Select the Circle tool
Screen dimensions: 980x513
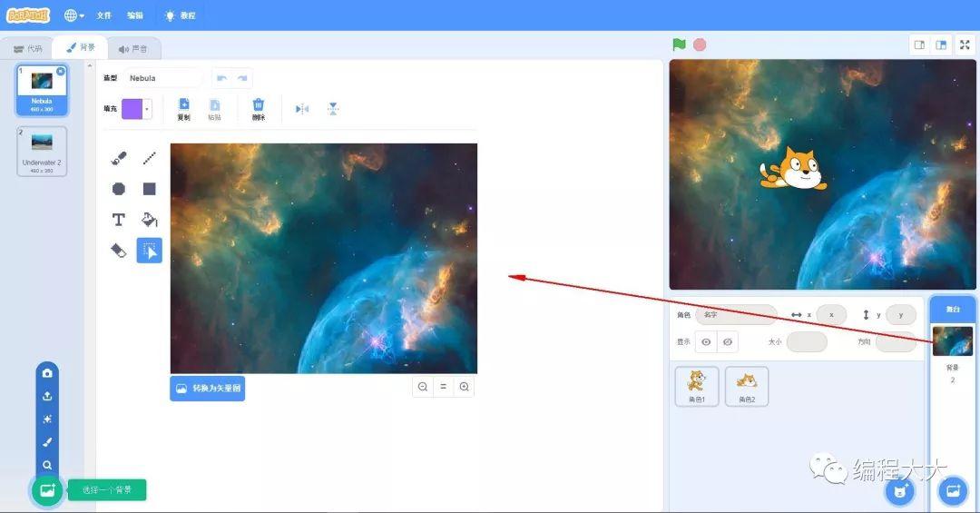119,189
